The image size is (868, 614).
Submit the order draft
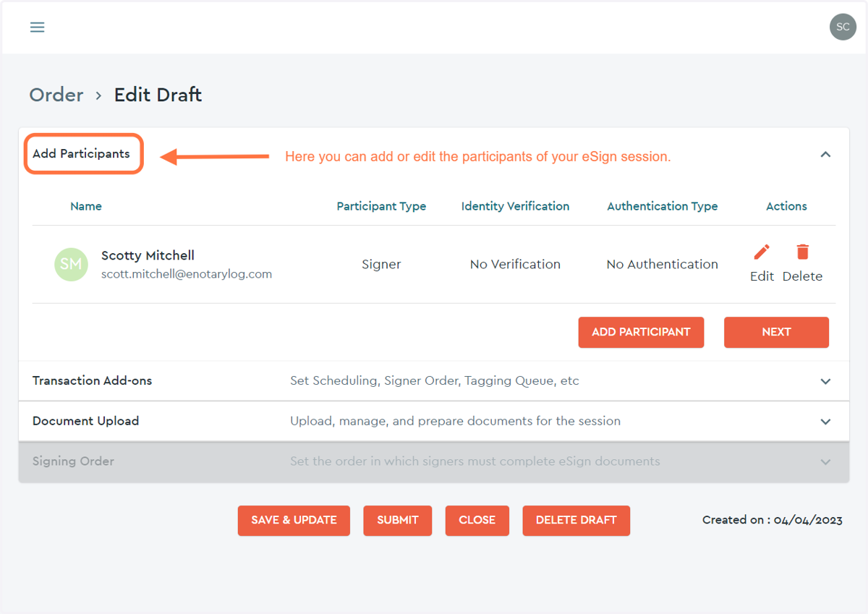(x=398, y=520)
